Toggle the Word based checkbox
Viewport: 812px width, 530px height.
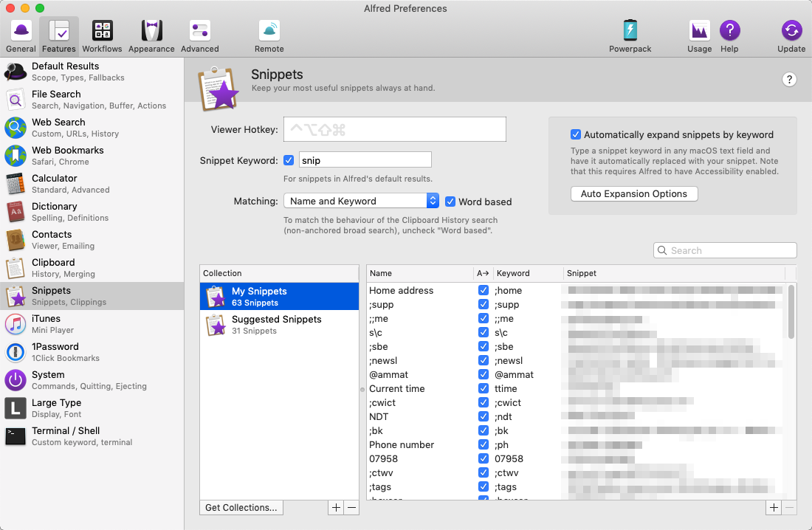point(450,202)
